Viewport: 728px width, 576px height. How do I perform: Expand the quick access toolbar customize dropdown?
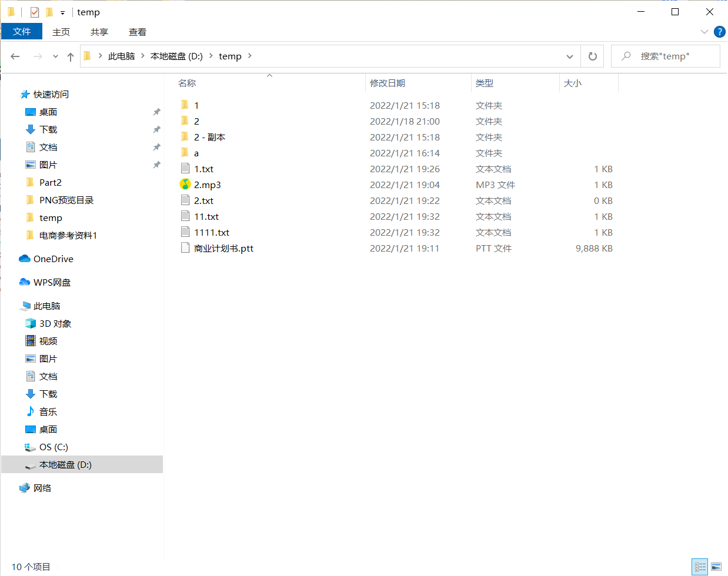click(62, 12)
